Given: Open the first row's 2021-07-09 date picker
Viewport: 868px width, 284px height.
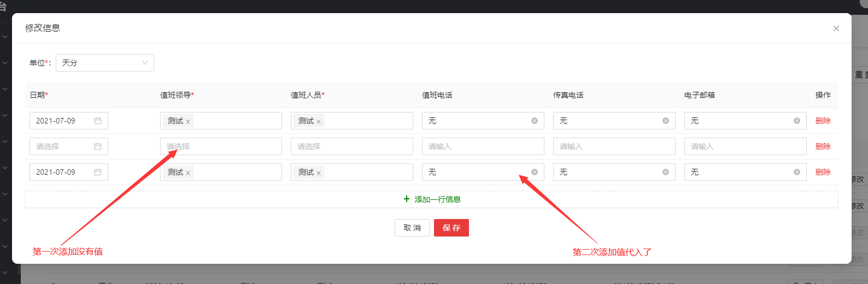Looking at the screenshot, I should point(69,121).
